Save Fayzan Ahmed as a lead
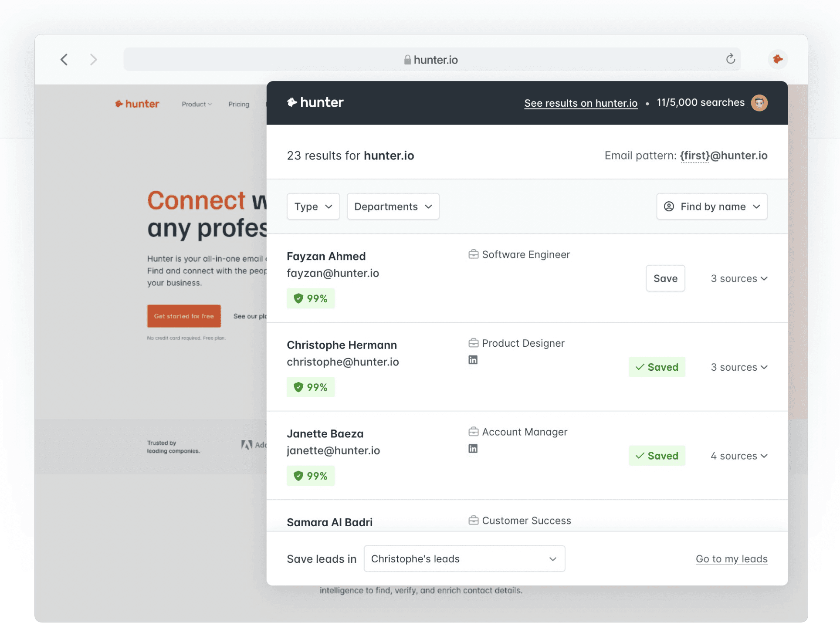The height and width of the screenshot is (636, 840). click(665, 278)
